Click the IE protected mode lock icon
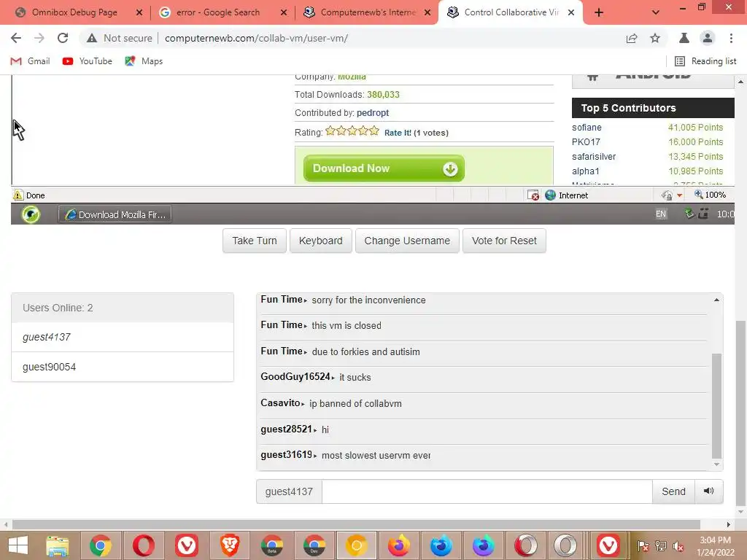This screenshot has height=560, width=747. click(667, 195)
